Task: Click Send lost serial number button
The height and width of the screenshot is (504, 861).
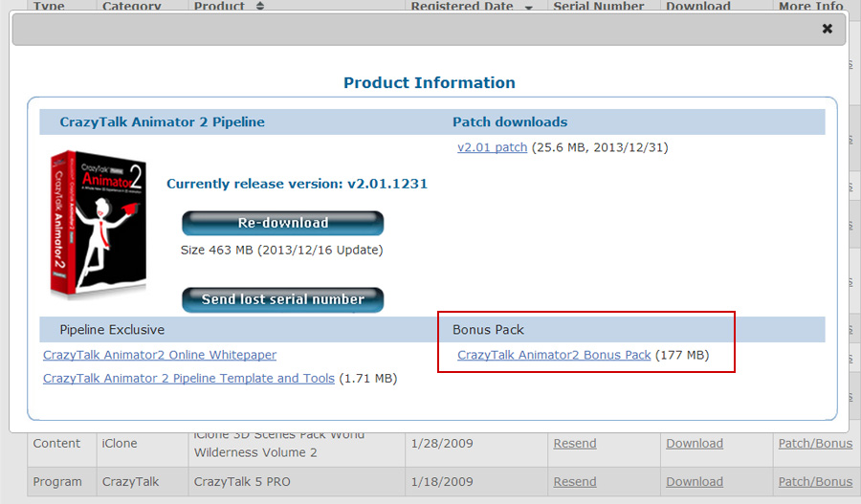Action: point(283,299)
